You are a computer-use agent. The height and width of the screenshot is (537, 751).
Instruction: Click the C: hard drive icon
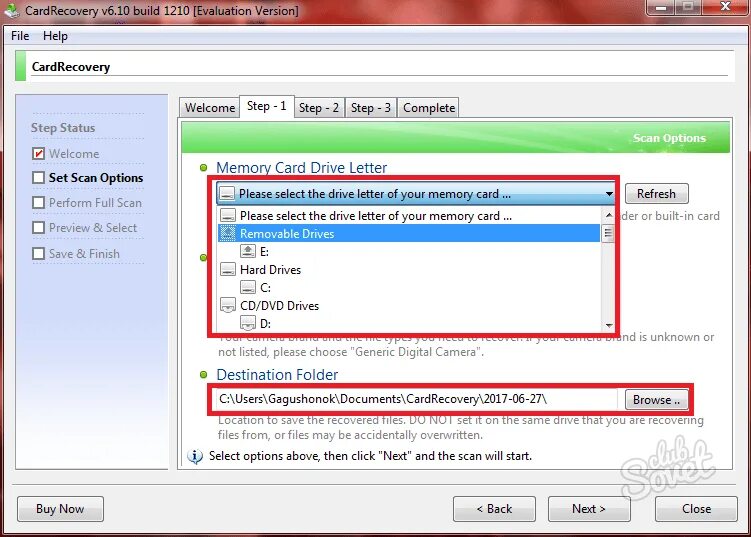(248, 287)
